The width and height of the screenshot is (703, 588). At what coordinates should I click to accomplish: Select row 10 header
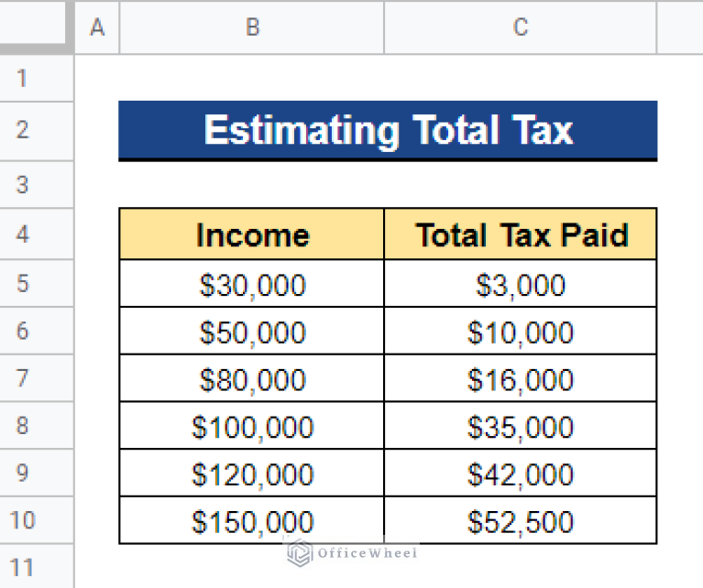pyautogui.click(x=37, y=520)
